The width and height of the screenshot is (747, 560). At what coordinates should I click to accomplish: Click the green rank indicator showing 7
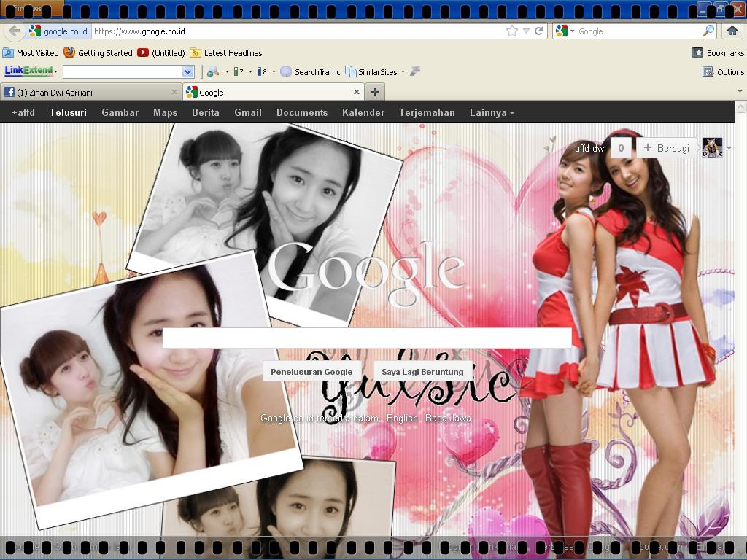tap(239, 72)
